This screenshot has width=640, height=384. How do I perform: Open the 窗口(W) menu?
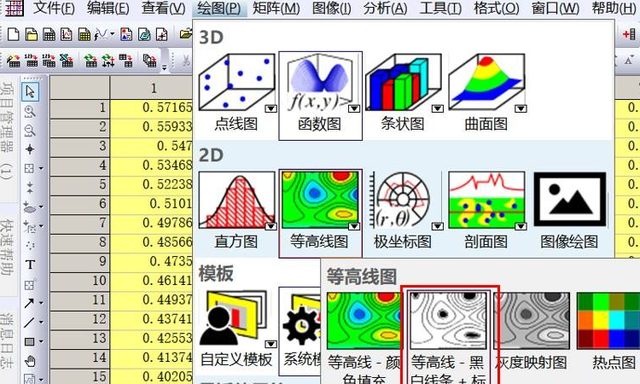[555, 8]
